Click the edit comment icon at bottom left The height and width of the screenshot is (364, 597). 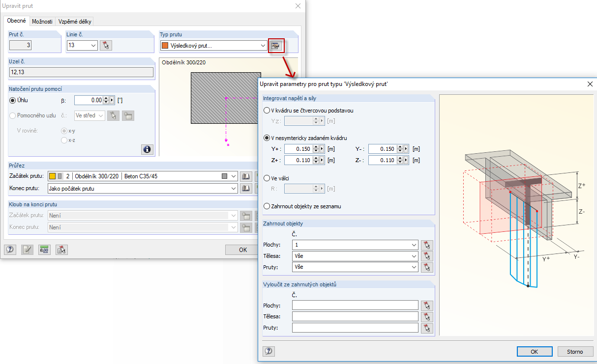tap(27, 250)
